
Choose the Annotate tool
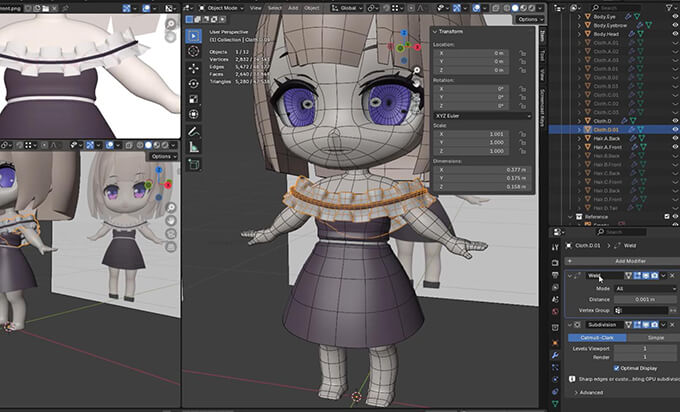point(193,132)
